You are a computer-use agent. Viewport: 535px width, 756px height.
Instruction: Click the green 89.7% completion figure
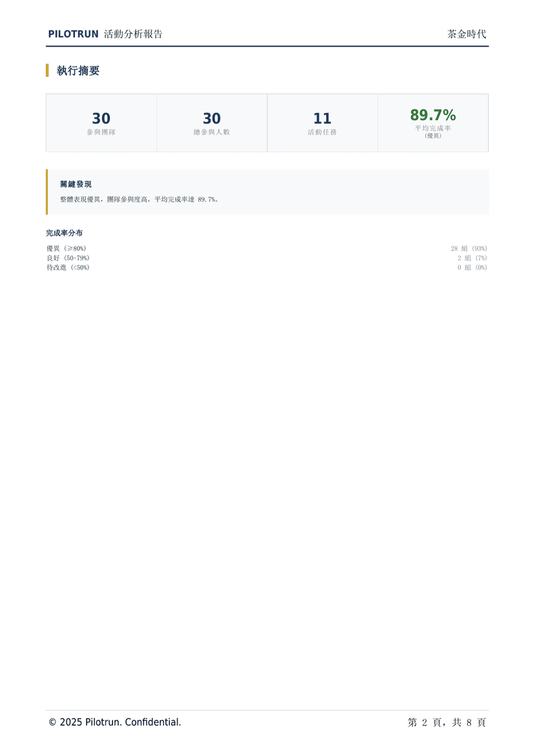coord(433,115)
